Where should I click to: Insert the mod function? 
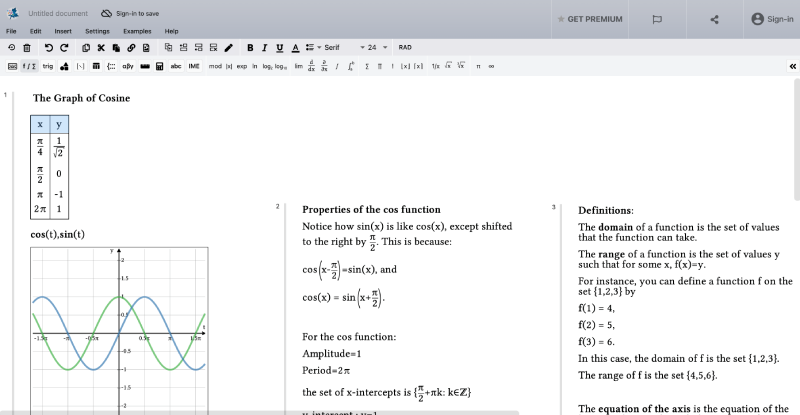[215, 66]
